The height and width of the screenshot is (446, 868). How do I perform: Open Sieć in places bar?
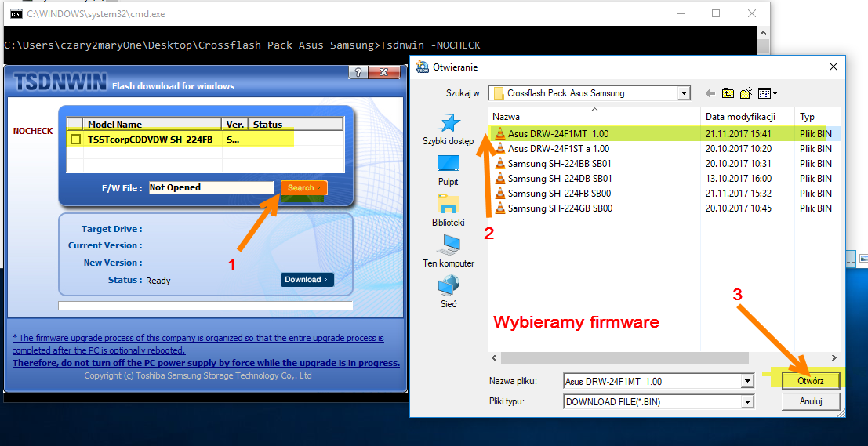[449, 292]
